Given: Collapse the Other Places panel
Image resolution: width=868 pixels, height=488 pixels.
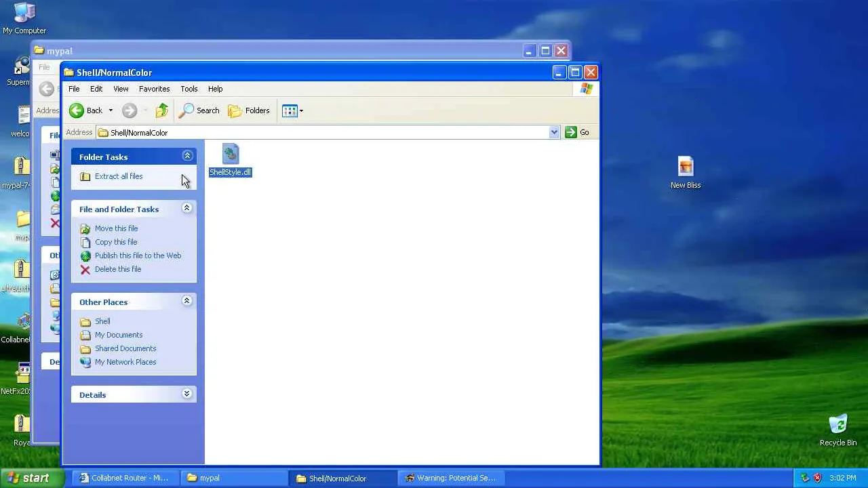Looking at the screenshot, I should [x=187, y=301].
